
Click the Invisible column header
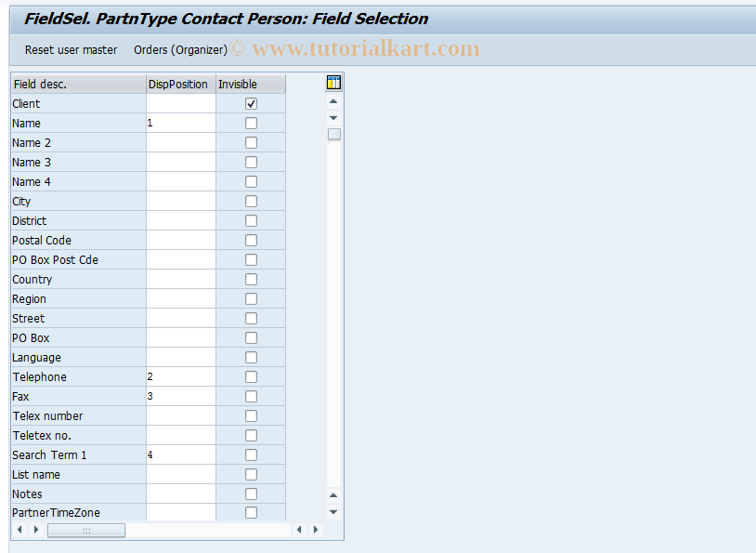coord(251,84)
